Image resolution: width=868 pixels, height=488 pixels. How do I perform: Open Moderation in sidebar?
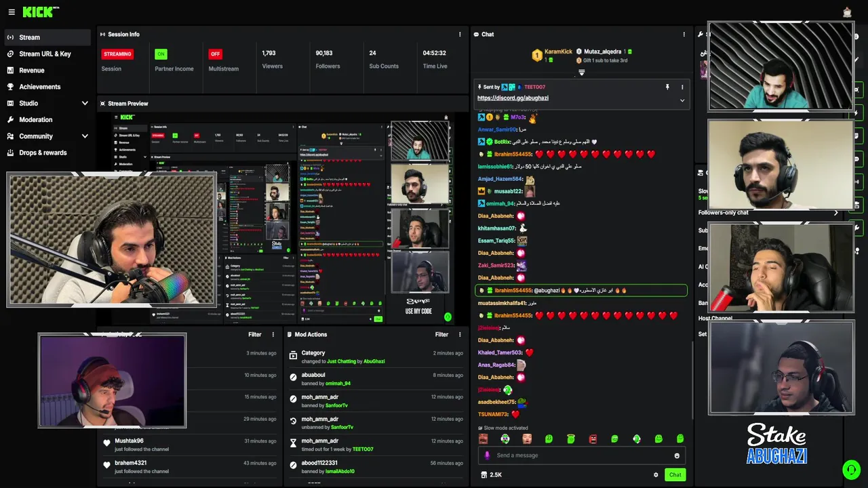point(47,119)
